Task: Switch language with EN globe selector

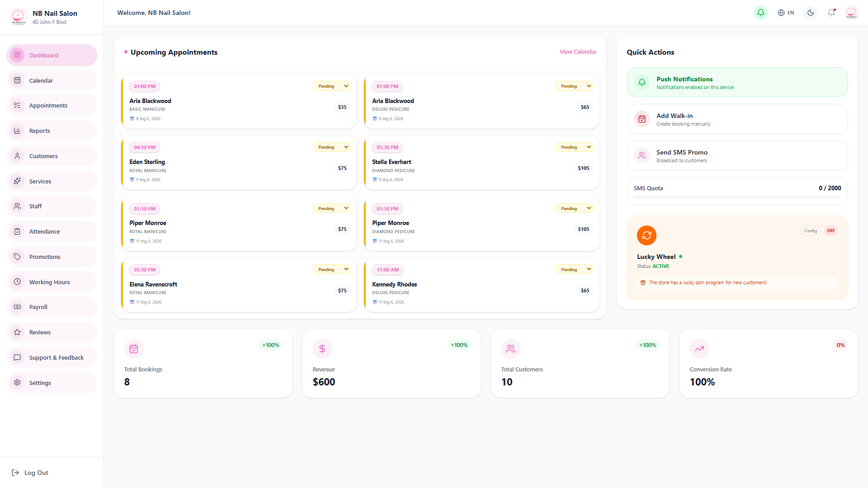Action: tap(786, 13)
